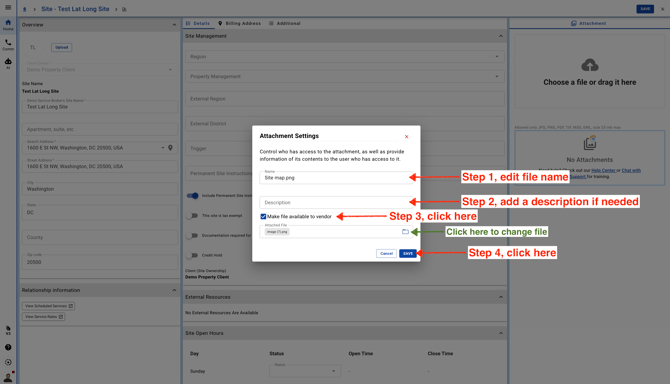Collapse the Overview section
Image resolution: width=670 pixels, height=384 pixels.
[x=174, y=25]
